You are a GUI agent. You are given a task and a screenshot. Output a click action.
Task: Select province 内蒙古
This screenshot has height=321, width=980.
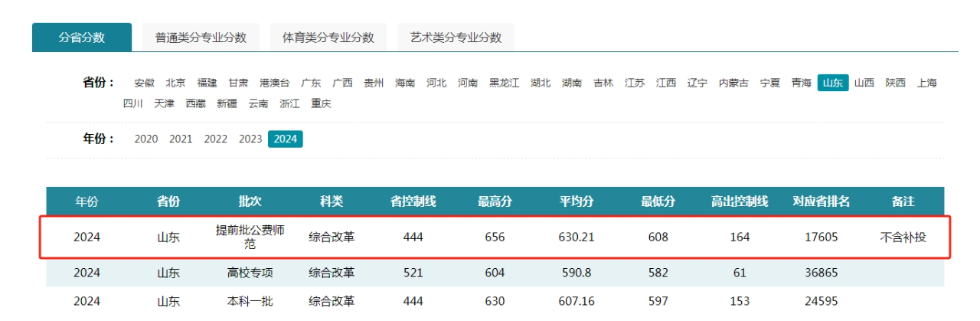pos(734,83)
